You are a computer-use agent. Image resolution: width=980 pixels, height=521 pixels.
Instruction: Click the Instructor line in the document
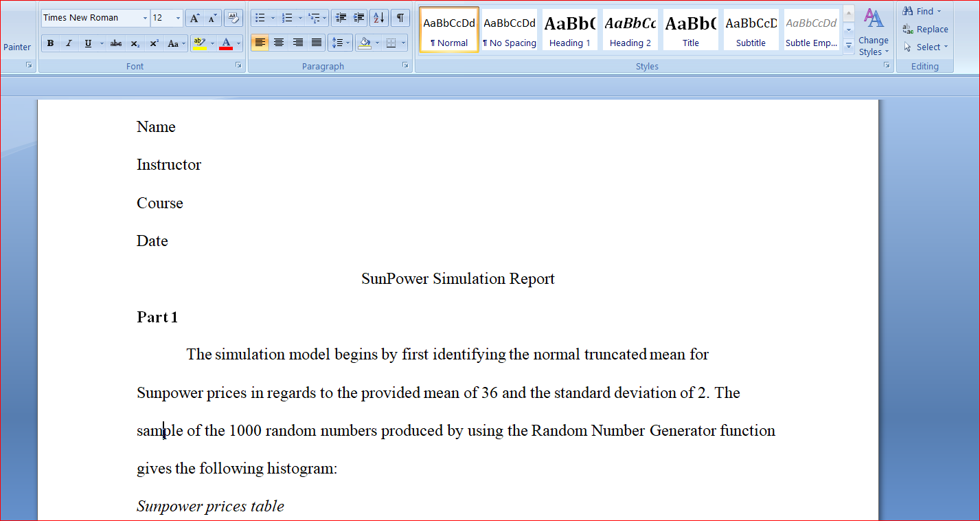(x=169, y=165)
